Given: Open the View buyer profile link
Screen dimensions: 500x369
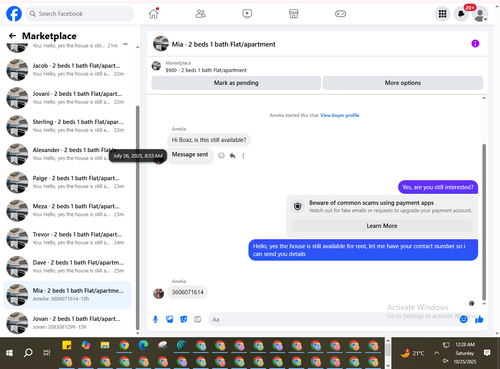Looking at the screenshot, I should tap(340, 115).
